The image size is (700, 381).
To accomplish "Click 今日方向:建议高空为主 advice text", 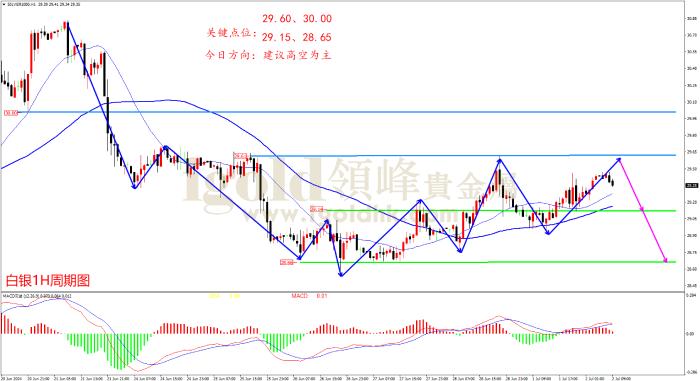I will point(268,55).
